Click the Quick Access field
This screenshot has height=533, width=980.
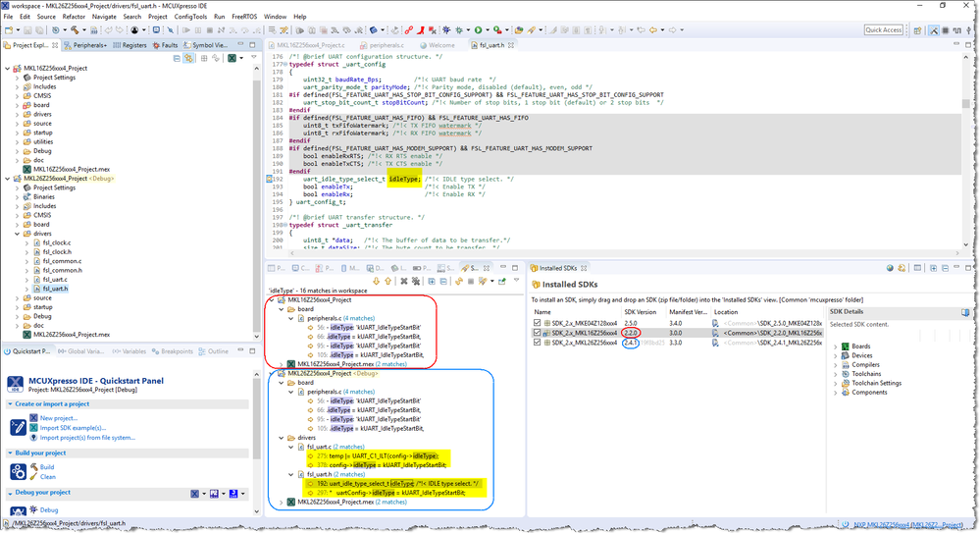click(883, 30)
